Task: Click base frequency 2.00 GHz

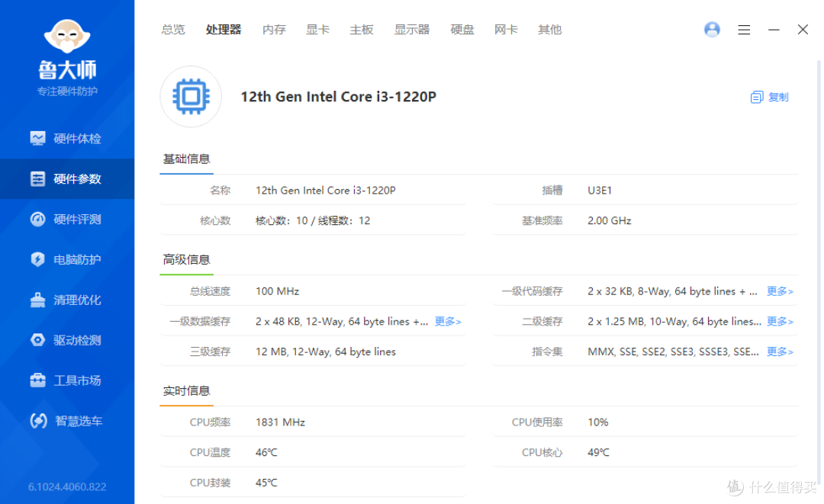Action: pos(610,221)
